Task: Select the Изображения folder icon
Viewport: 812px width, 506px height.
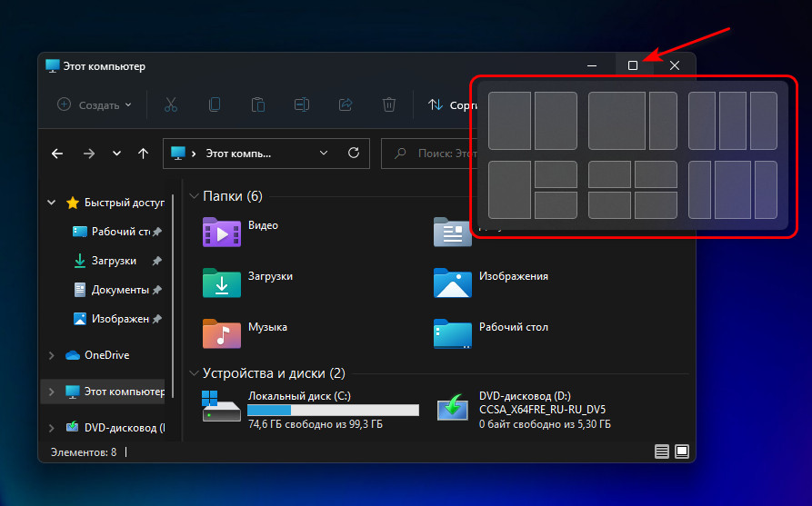Action: [452, 283]
